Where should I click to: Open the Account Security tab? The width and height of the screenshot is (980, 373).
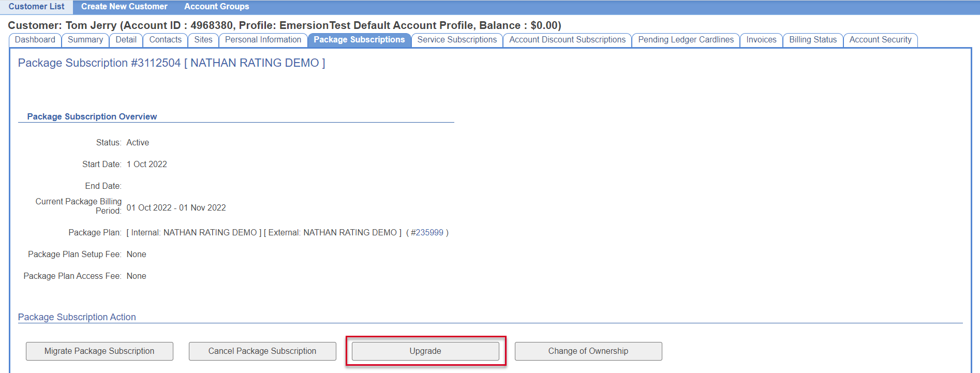[880, 40]
